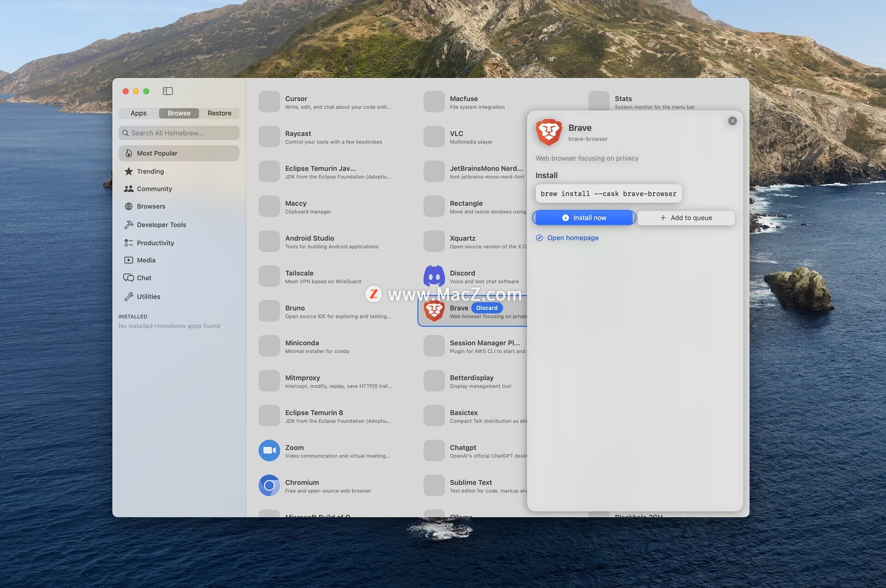Open the Restore tab
This screenshot has width=886, height=588.
pyautogui.click(x=220, y=113)
